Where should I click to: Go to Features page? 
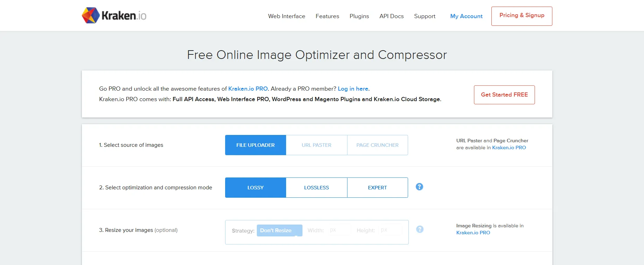click(x=327, y=16)
